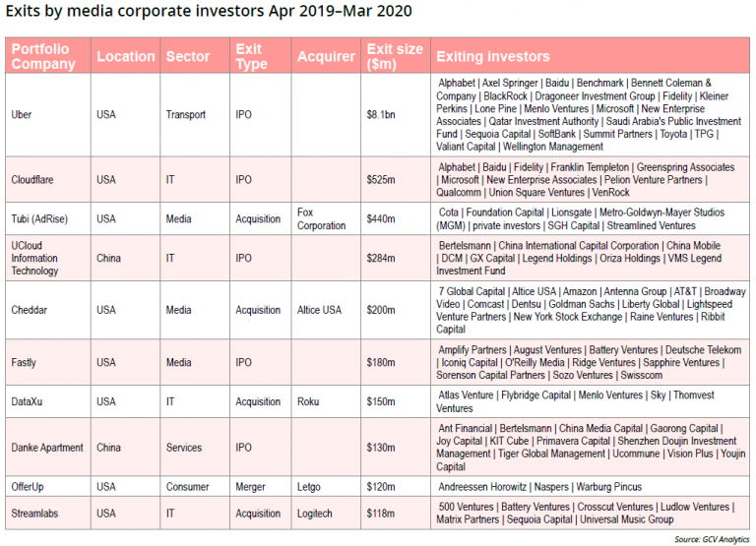The image size is (756, 546).
Task: Select the Roku acquirer cell
Action: pyautogui.click(x=307, y=401)
